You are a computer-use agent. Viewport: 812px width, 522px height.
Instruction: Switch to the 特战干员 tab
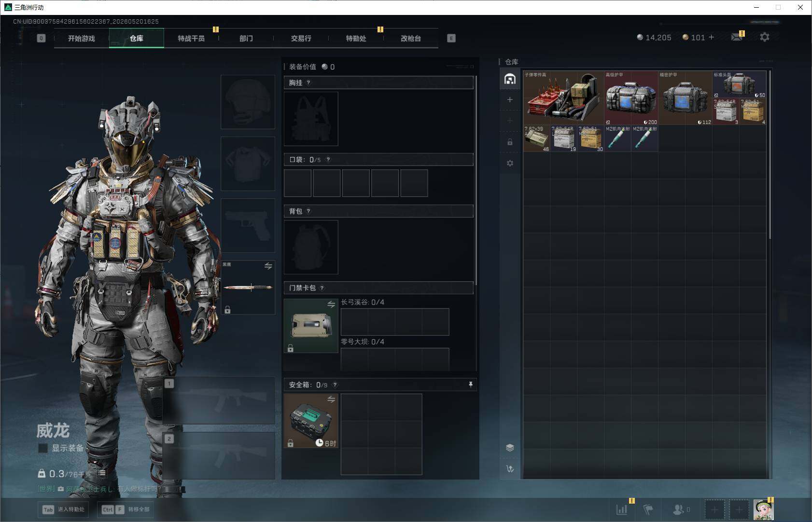(x=191, y=38)
